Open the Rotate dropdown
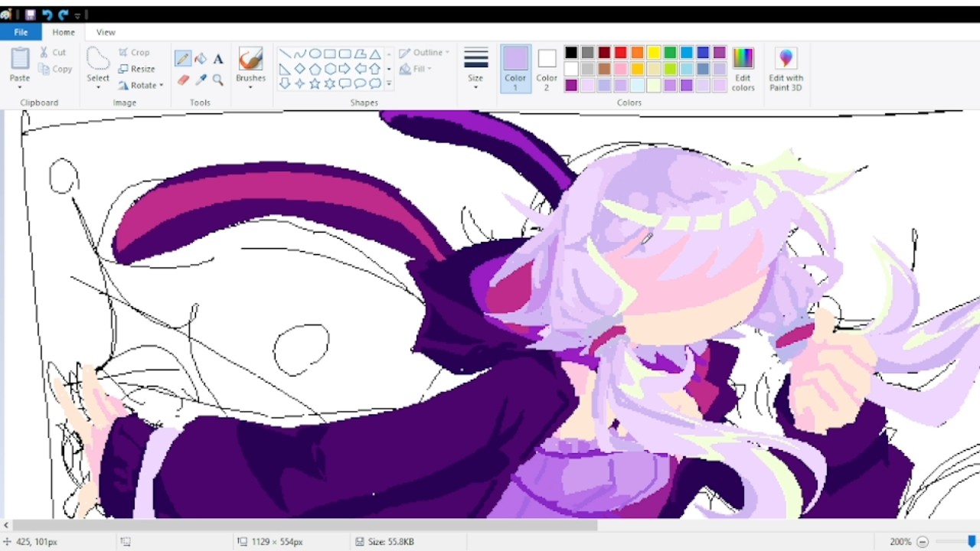980x551 pixels. coord(141,85)
